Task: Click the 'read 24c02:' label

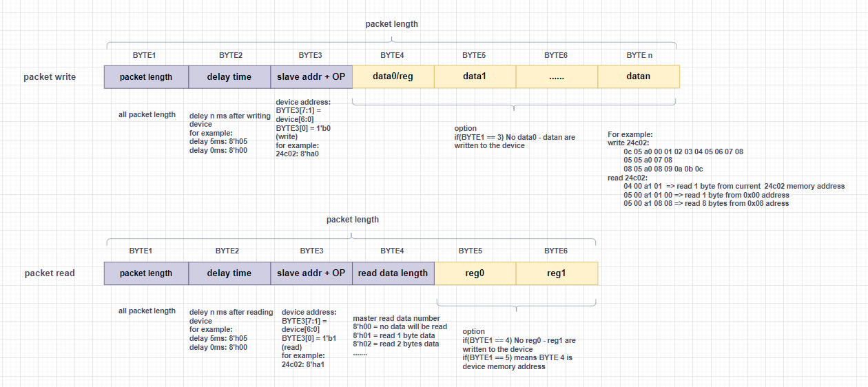Action: coord(628,178)
